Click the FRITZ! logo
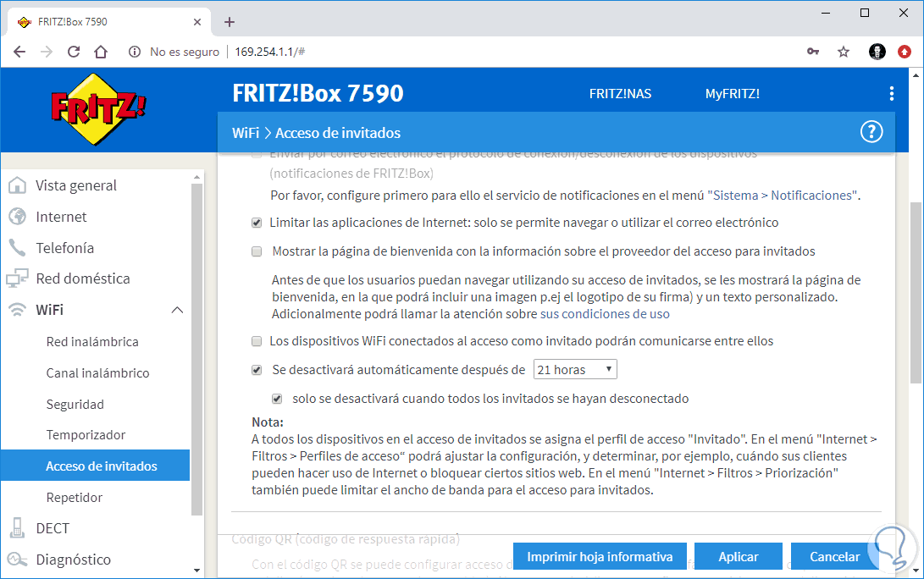The image size is (924, 579). 98,109
